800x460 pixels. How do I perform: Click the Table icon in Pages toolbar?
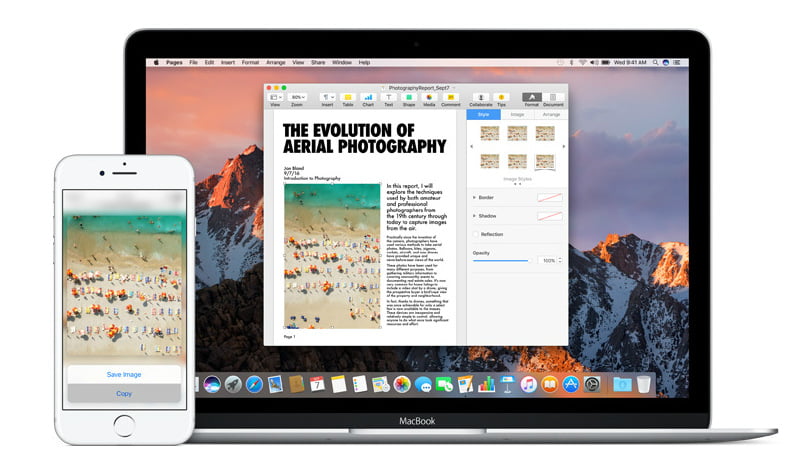[348, 98]
